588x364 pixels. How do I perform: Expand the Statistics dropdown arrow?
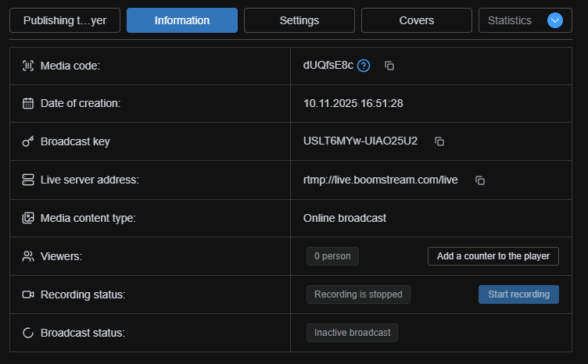(x=555, y=20)
